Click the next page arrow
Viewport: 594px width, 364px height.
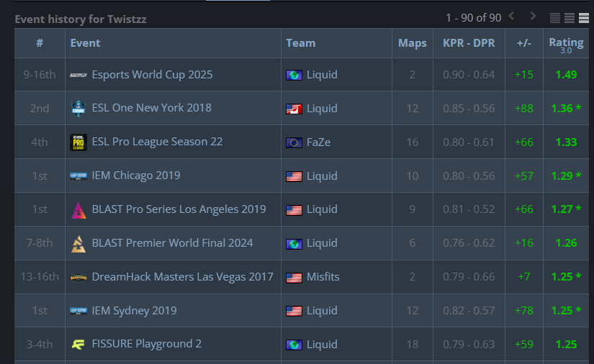pos(533,17)
